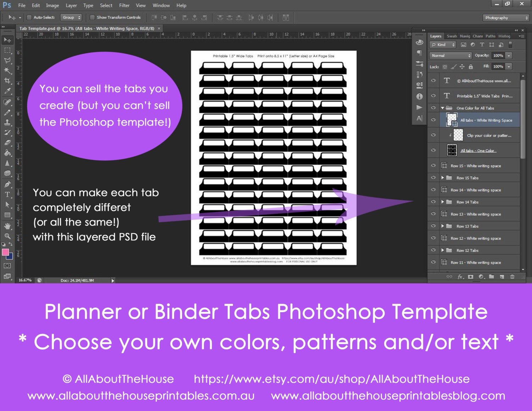Toggle visibility of Row 12 Tabs group
532x411 pixels.
(433, 250)
